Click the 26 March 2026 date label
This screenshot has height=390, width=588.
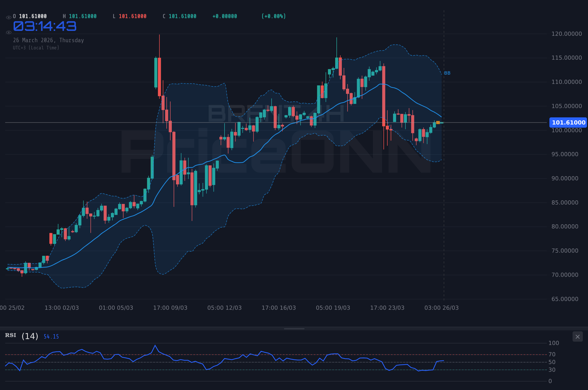pos(48,40)
